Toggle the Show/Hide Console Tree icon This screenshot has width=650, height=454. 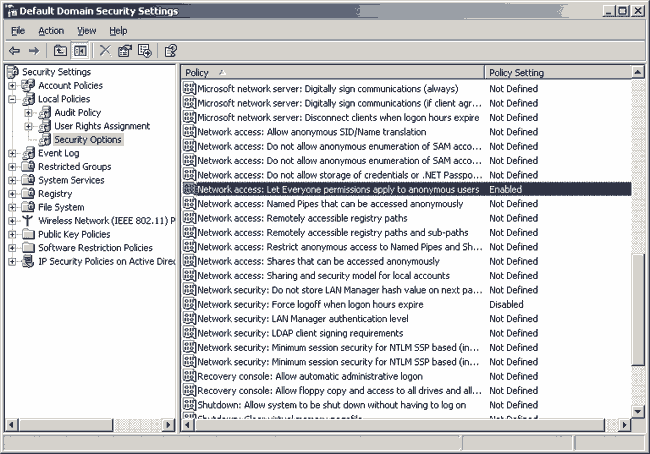(x=79, y=50)
